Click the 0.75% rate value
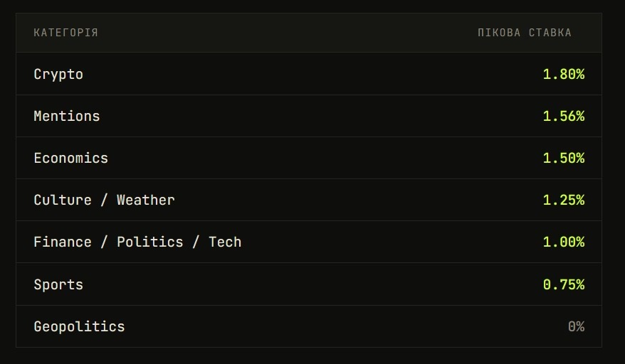 pos(563,284)
